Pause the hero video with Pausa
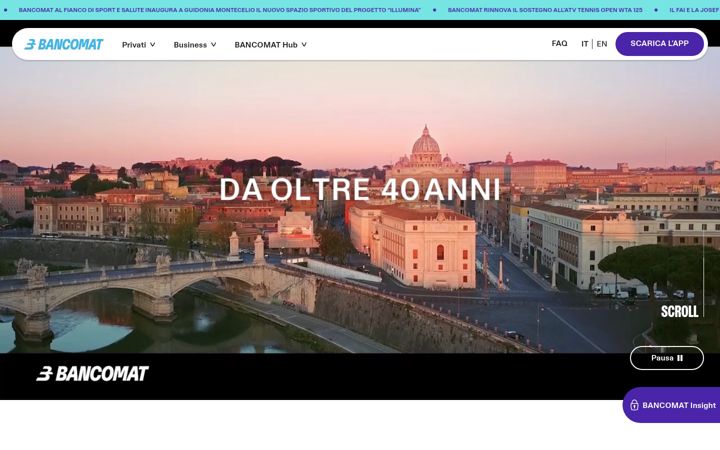720x450 pixels. point(667,358)
